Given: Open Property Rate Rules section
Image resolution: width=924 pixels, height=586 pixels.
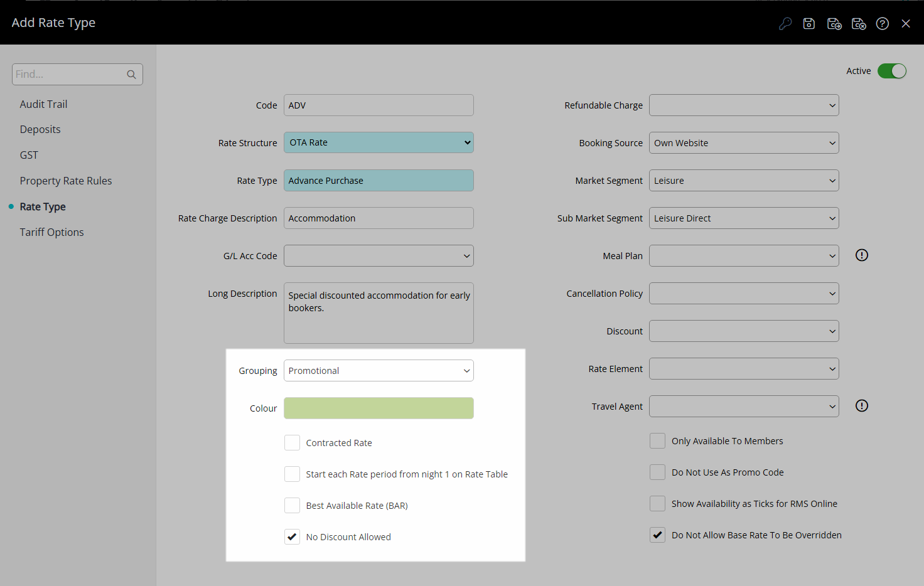Looking at the screenshot, I should click(x=66, y=181).
